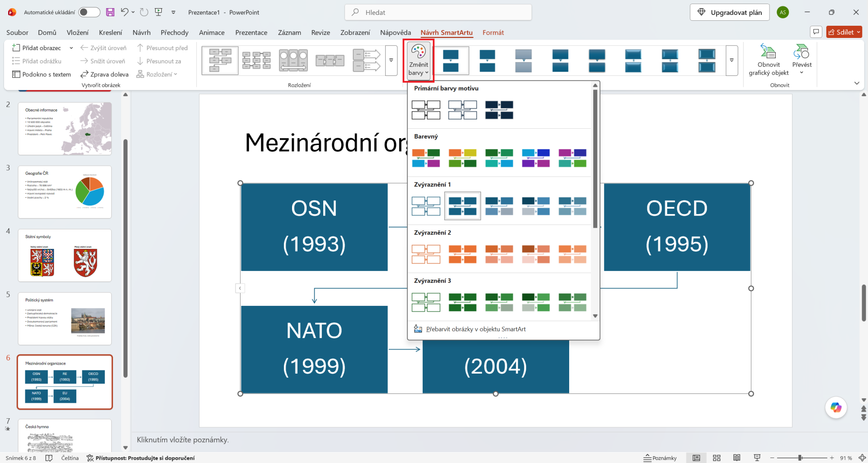Viewport: 868px width, 463px height.
Task: Choose first Zvýraznění 2 outline swatch
Action: [x=426, y=254]
